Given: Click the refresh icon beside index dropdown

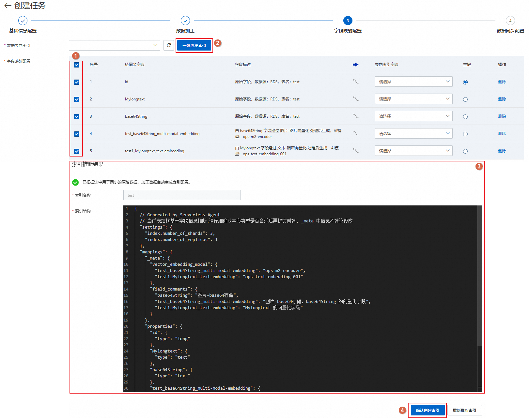Looking at the screenshot, I should pyautogui.click(x=169, y=45).
